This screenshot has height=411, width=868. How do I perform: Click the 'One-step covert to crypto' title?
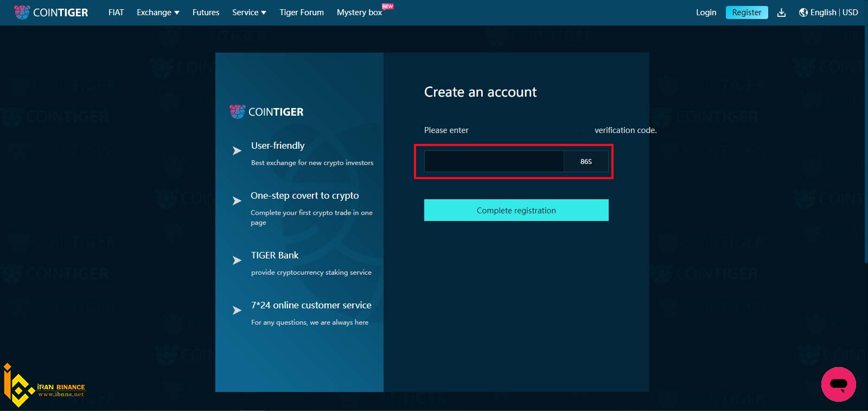pos(304,195)
